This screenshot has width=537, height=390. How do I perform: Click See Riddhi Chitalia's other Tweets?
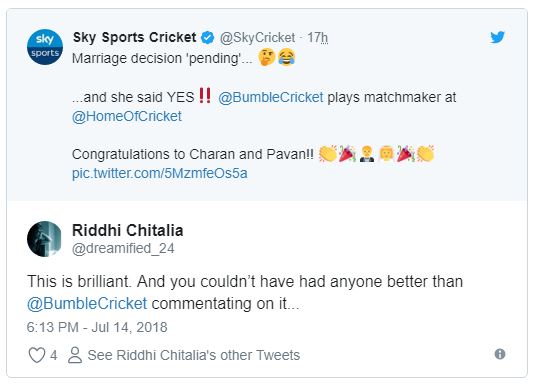tap(194, 355)
